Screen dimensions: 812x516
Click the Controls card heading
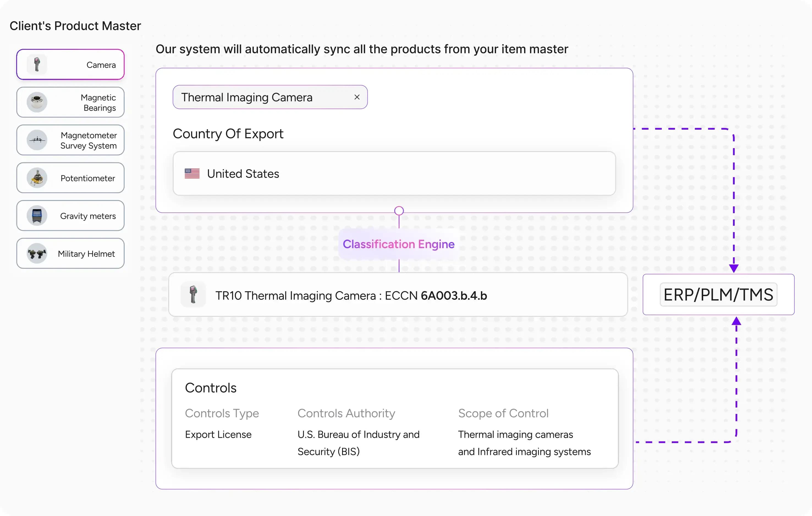pos(211,388)
